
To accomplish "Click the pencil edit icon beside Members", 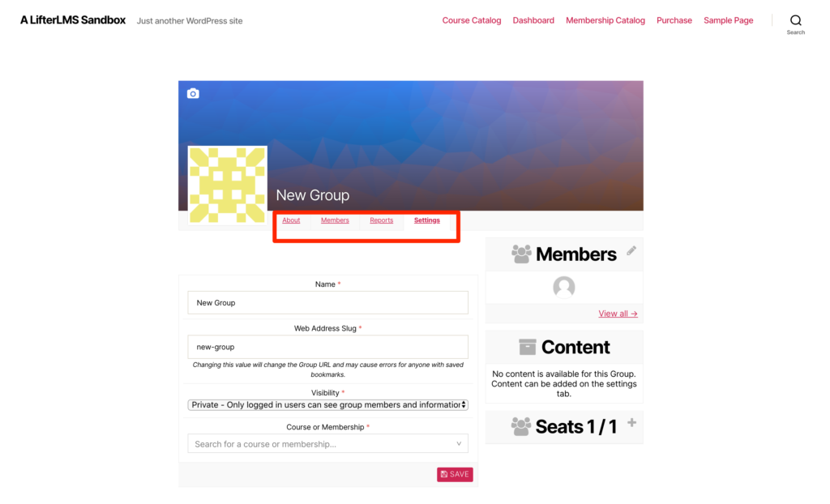I will click(631, 251).
